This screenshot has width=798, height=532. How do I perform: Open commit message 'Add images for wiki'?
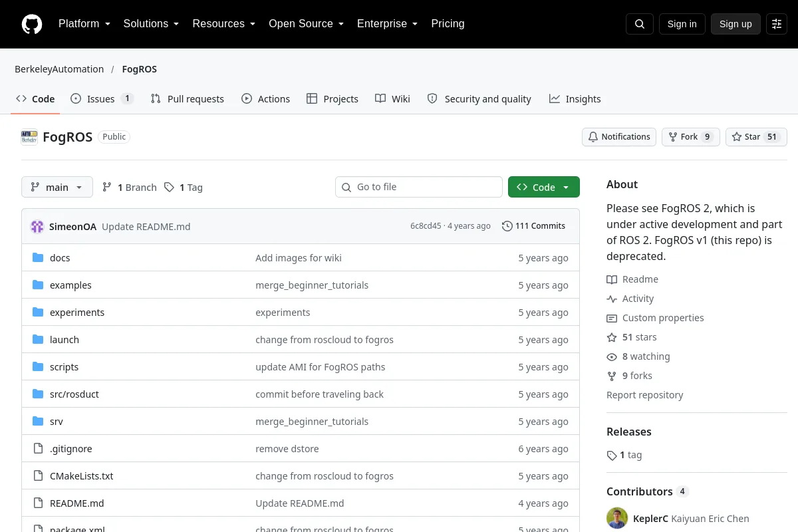(x=299, y=258)
